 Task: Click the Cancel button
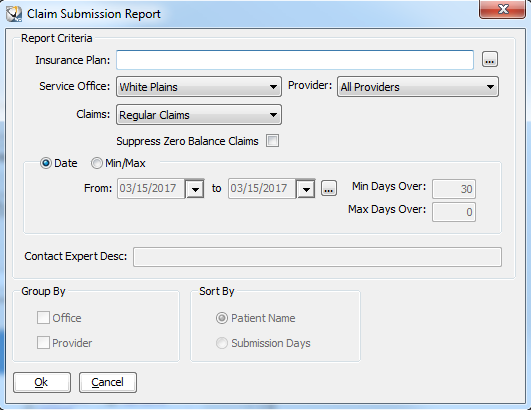point(108,383)
